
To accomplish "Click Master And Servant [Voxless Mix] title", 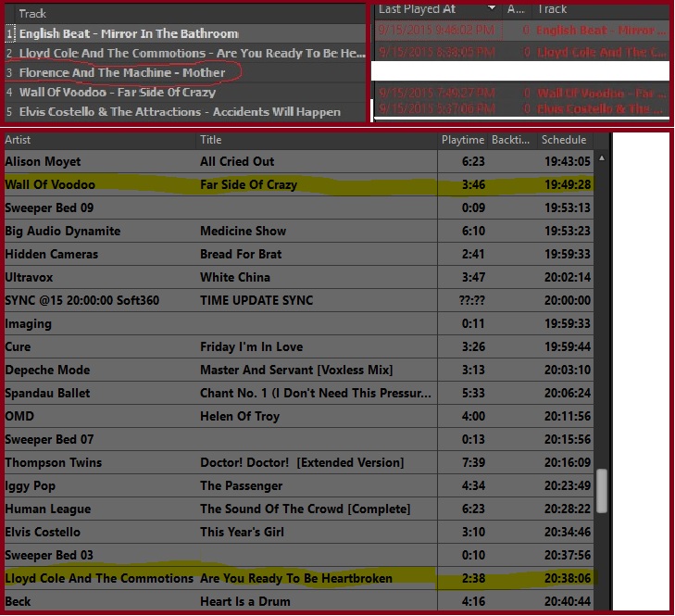I will pyautogui.click(x=296, y=370).
